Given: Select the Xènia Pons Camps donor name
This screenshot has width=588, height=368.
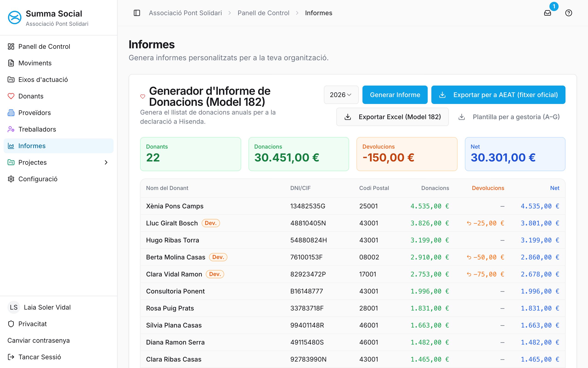Looking at the screenshot, I should click(175, 206).
